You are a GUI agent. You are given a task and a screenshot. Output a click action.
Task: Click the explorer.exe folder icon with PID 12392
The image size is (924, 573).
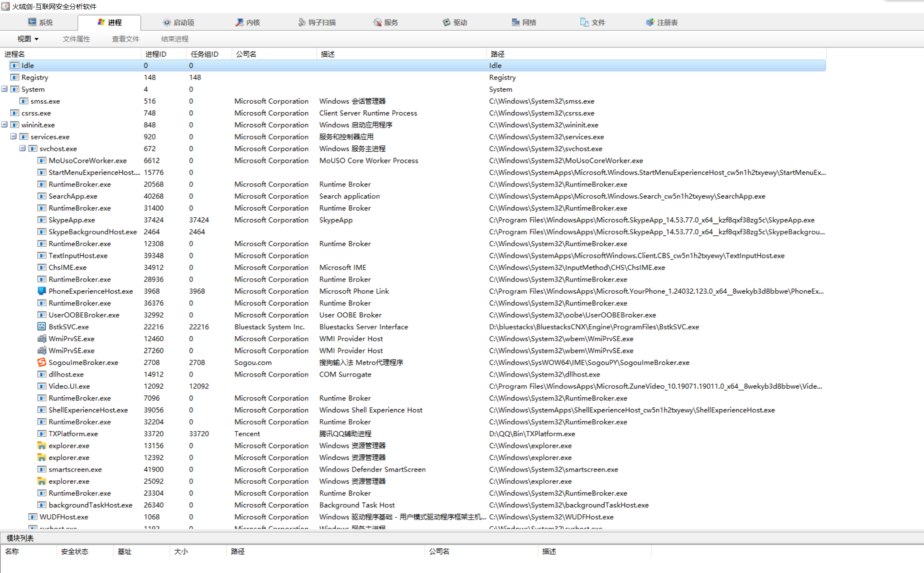[42, 457]
